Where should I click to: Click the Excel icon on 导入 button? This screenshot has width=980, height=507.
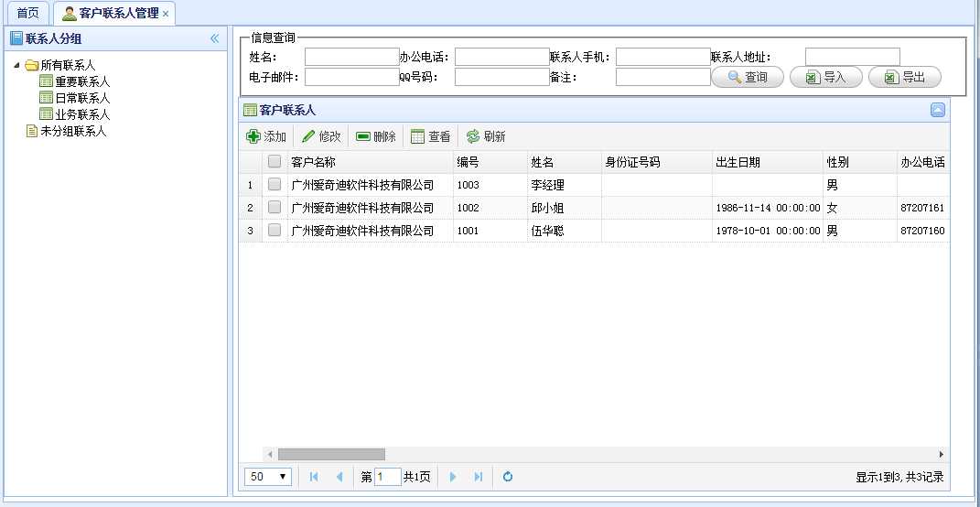pos(813,77)
